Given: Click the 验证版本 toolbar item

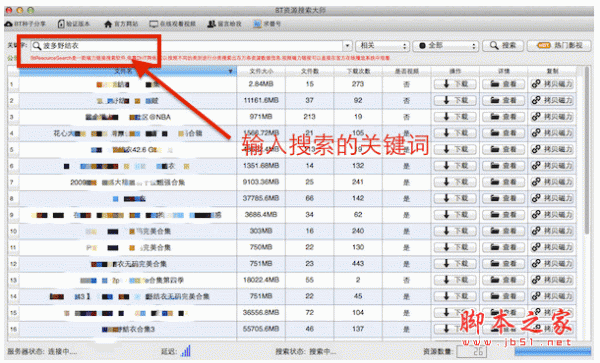Looking at the screenshot, I should pos(73,24).
